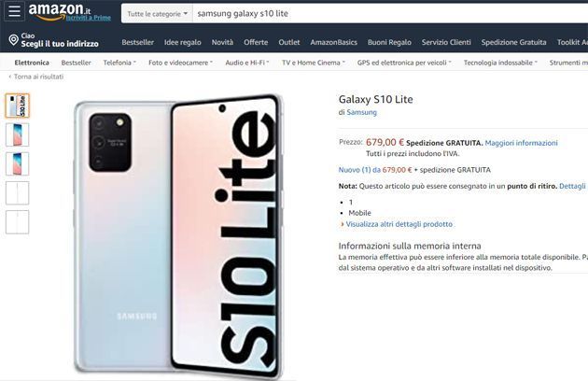Open the Outlet menu item
Image resolution: width=588 pixels, height=381 pixels.
[289, 42]
